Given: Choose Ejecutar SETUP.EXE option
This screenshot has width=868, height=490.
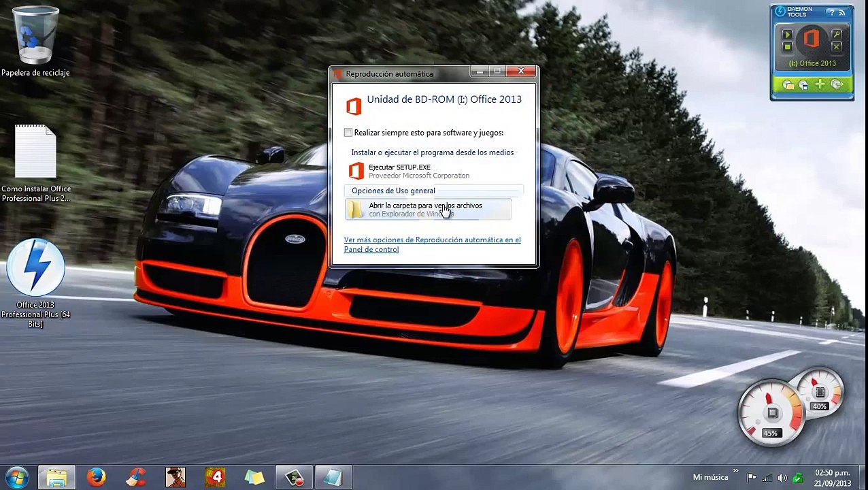Looking at the screenshot, I should [x=429, y=171].
